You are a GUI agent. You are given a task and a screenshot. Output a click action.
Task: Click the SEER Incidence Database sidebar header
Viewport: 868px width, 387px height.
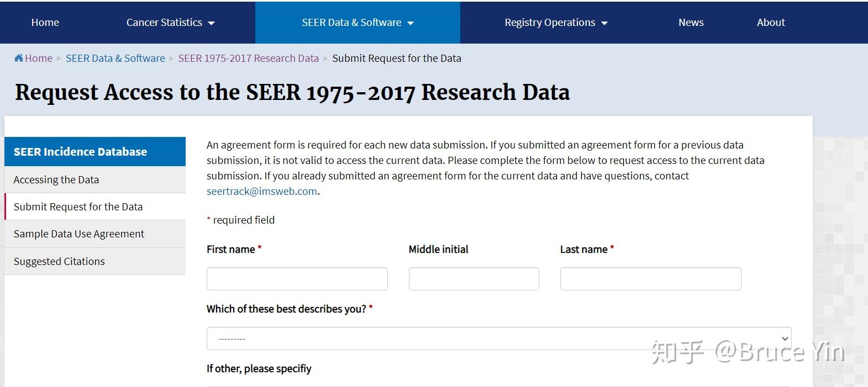pyautogui.click(x=80, y=151)
